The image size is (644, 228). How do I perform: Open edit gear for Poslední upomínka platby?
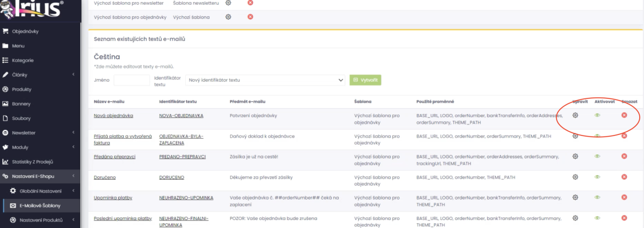575,218
